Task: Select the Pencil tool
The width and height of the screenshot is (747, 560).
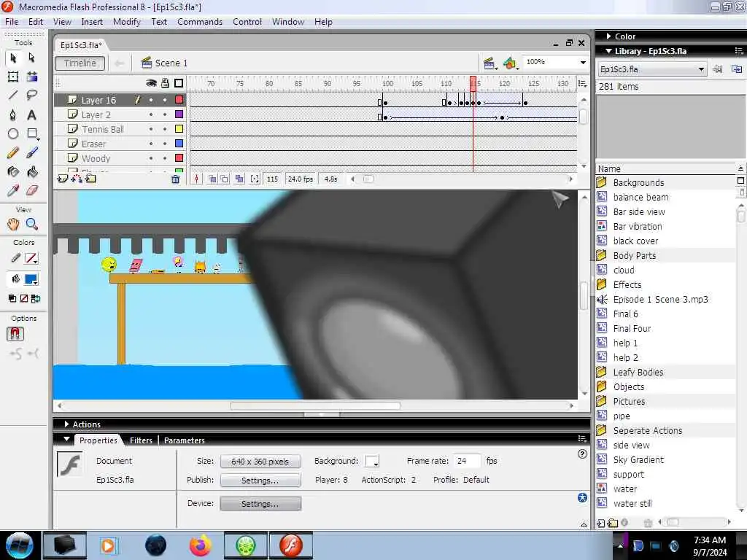Action: click(13, 153)
